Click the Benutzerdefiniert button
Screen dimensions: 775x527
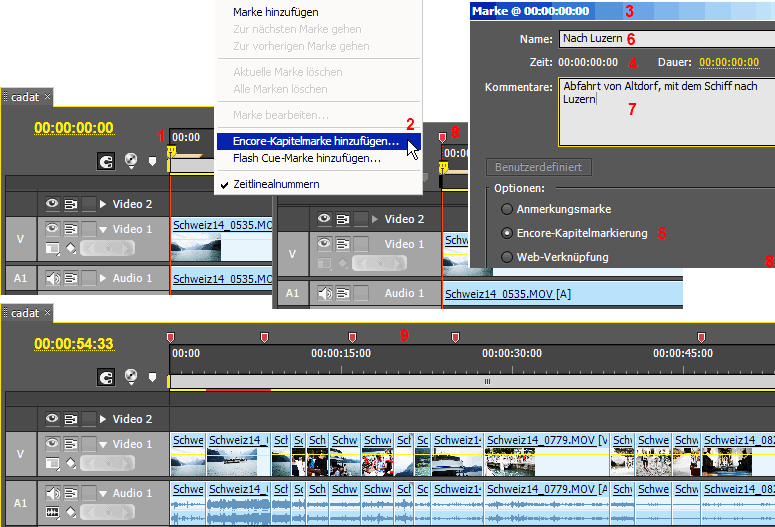[x=539, y=167]
